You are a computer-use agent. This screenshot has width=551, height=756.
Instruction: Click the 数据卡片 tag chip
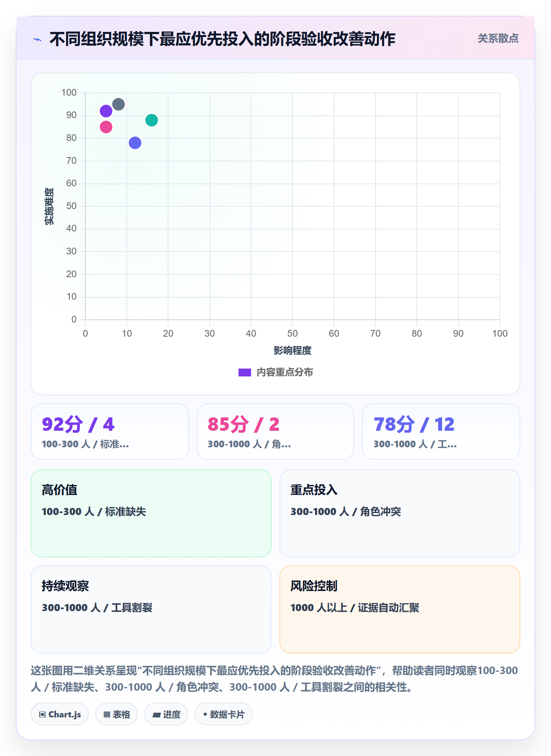pyautogui.click(x=224, y=714)
